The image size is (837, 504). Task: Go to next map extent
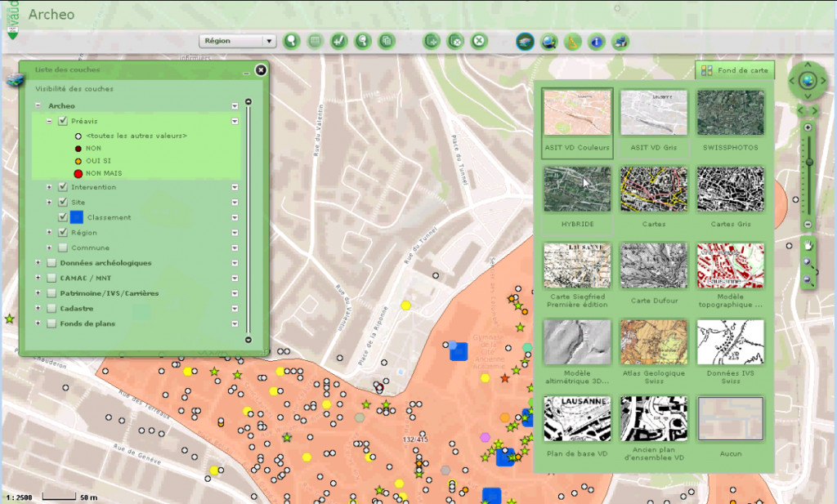(815, 110)
